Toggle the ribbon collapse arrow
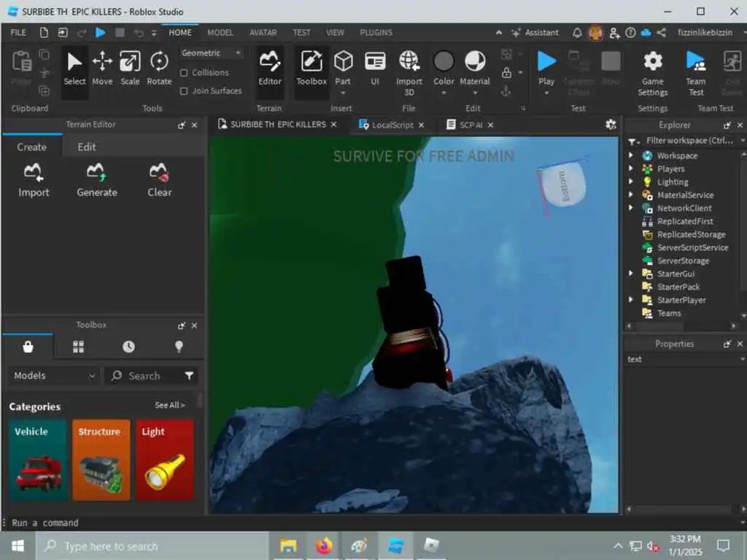747x560 pixels. [x=499, y=32]
